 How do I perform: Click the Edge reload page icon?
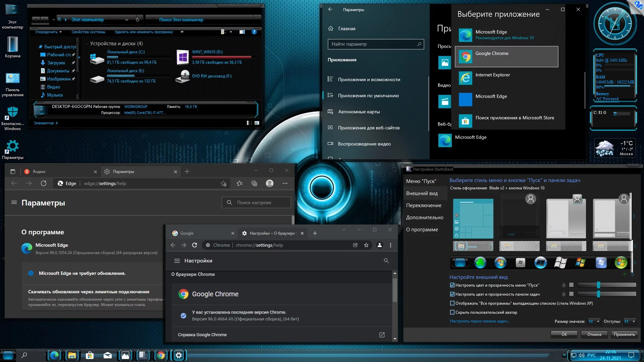[x=44, y=183]
